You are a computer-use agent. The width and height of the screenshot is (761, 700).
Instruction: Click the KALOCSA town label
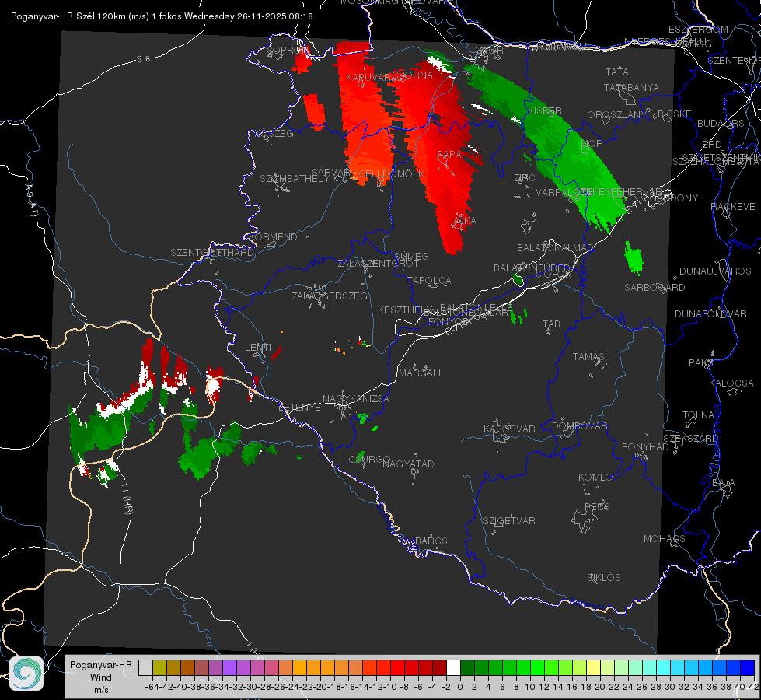(x=731, y=383)
